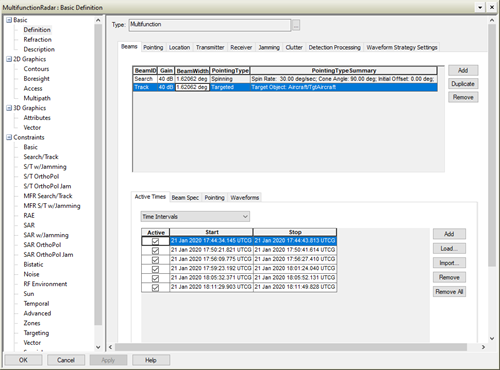
Task: Toggle Active checkbox for 17:59:23.192 interval
Action: [155, 269]
